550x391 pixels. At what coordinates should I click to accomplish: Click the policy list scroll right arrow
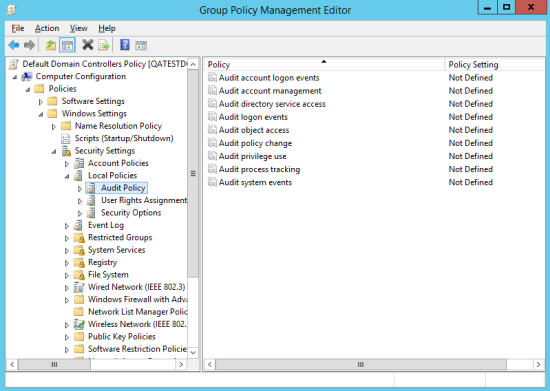(x=538, y=365)
